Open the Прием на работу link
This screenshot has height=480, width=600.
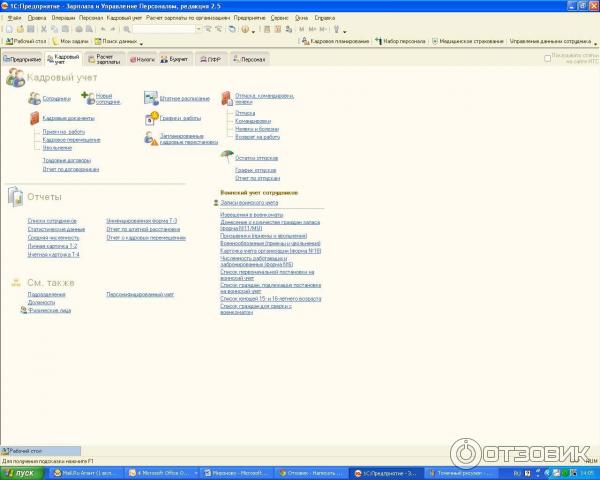[x=64, y=132]
